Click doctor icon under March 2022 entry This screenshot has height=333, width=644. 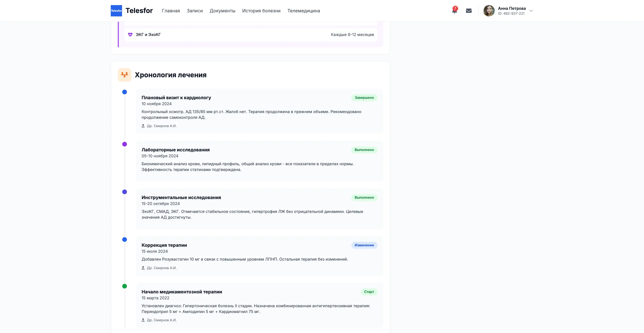click(x=143, y=320)
